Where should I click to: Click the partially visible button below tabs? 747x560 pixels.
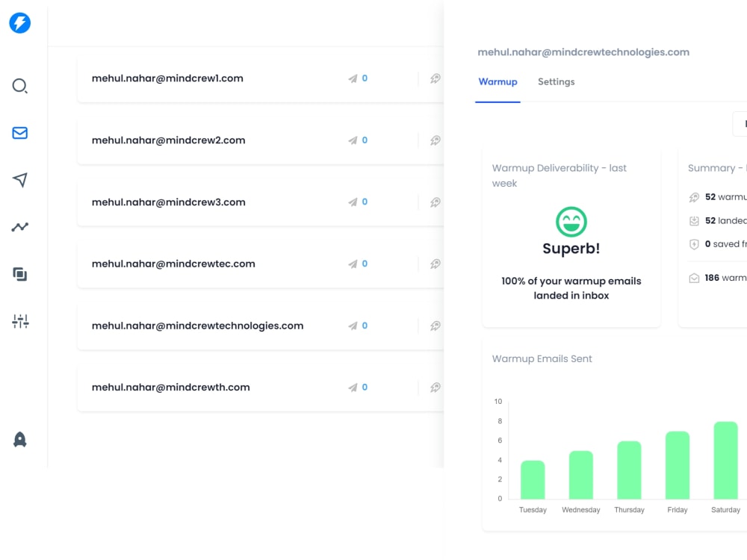740,124
